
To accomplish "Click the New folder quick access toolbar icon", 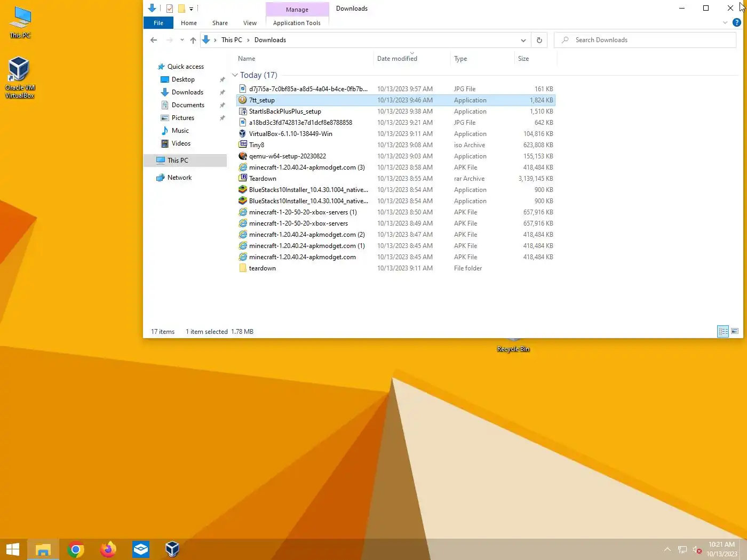I will [181, 9].
